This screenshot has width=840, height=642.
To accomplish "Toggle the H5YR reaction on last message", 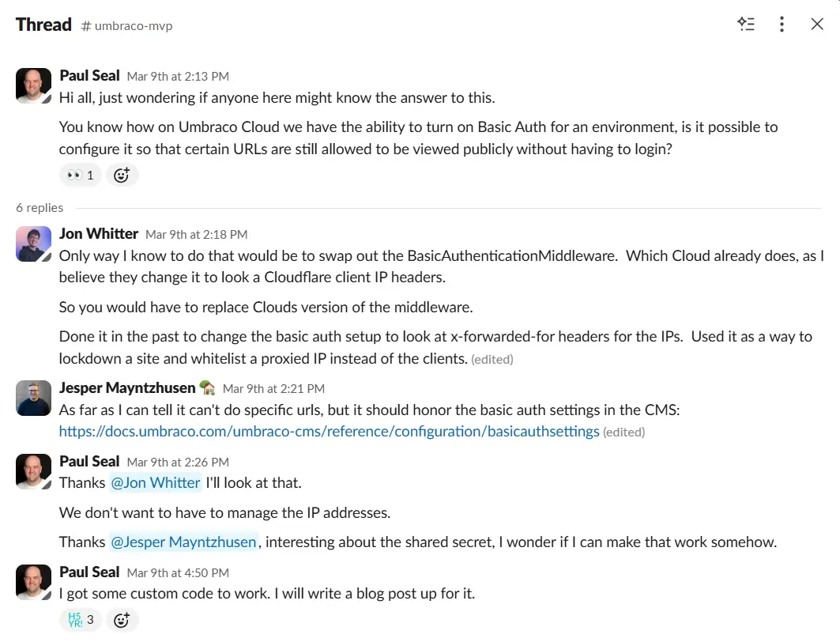I will pos(81,621).
